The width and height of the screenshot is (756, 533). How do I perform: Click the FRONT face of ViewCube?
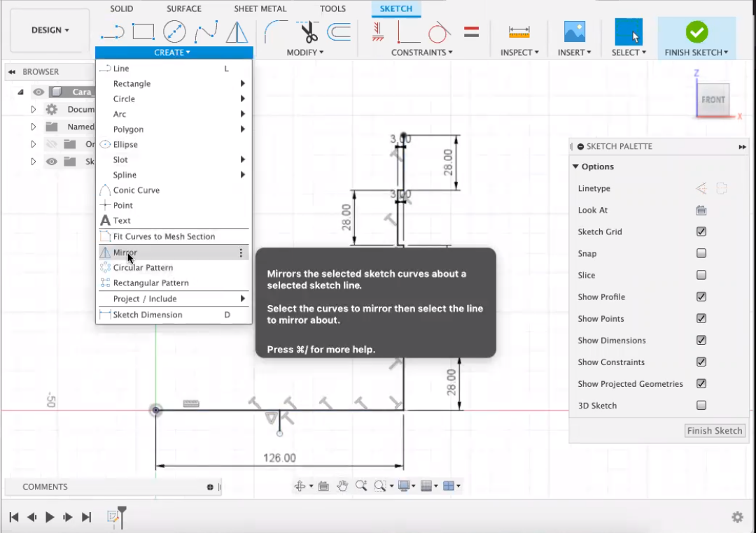point(713,100)
